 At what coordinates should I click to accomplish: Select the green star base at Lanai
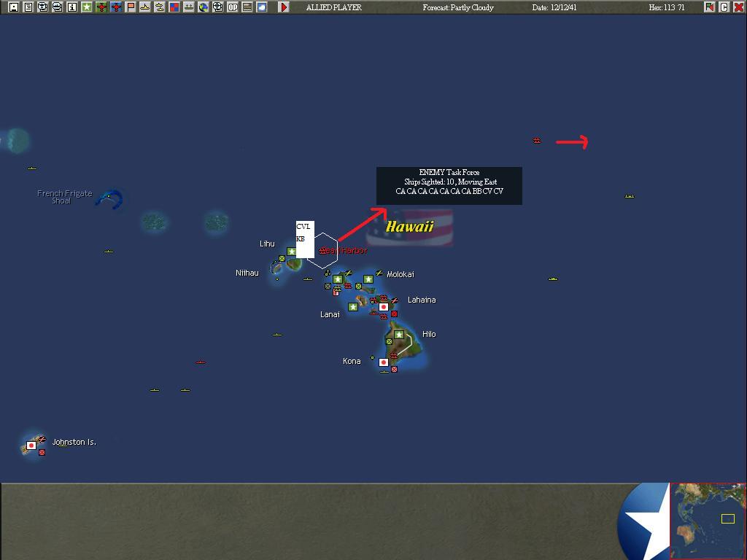pos(353,307)
